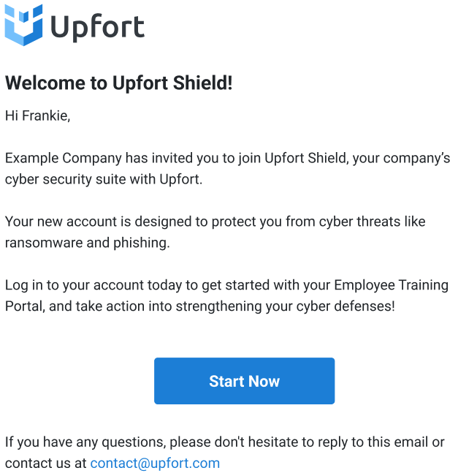Click the words 'Employee Training'
The image size is (458, 476).
pos(392,285)
